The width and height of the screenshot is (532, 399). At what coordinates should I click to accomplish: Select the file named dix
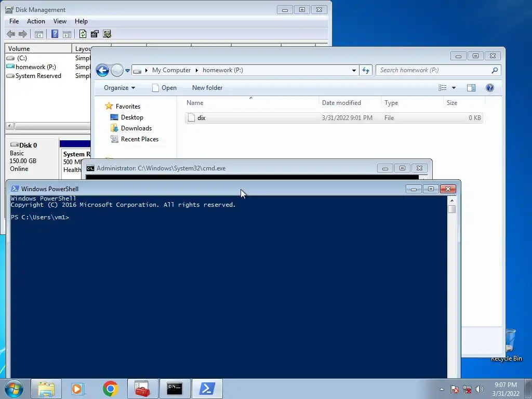point(334,118)
